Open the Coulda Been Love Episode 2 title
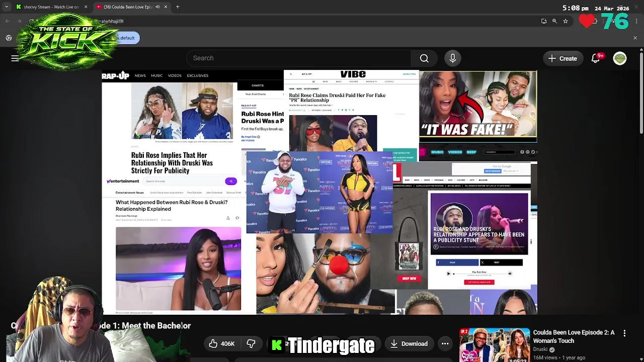The image size is (644, 362). (574, 336)
